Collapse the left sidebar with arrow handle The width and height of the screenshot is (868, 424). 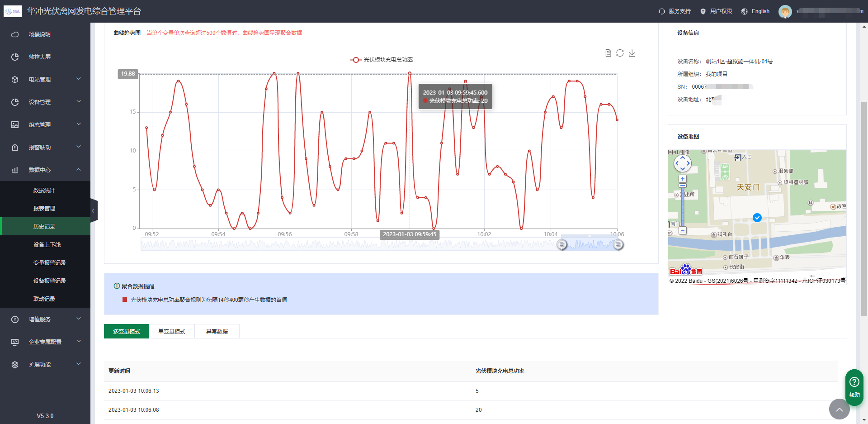(x=94, y=210)
